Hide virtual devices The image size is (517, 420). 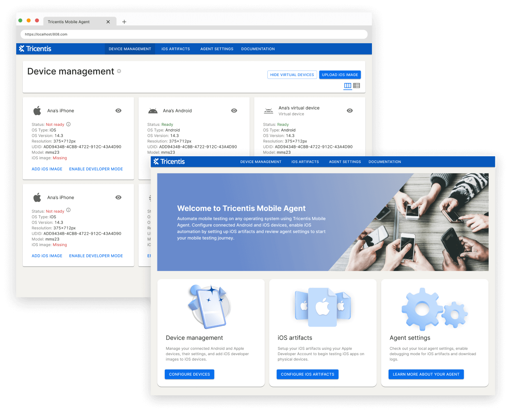coord(292,75)
